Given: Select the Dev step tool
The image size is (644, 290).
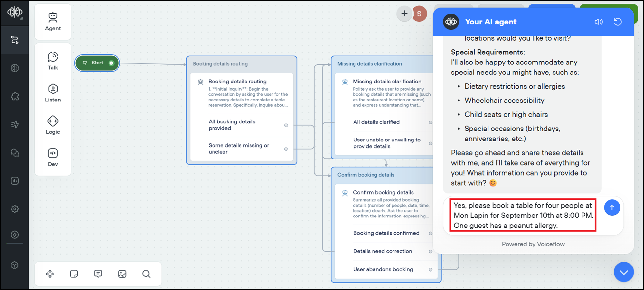Looking at the screenshot, I should 53,157.
